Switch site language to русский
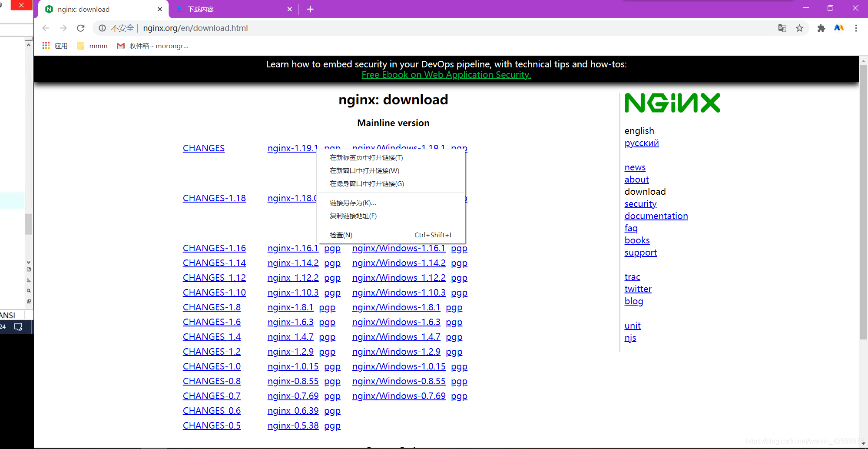Image resolution: width=868 pixels, height=449 pixels. 642,143
